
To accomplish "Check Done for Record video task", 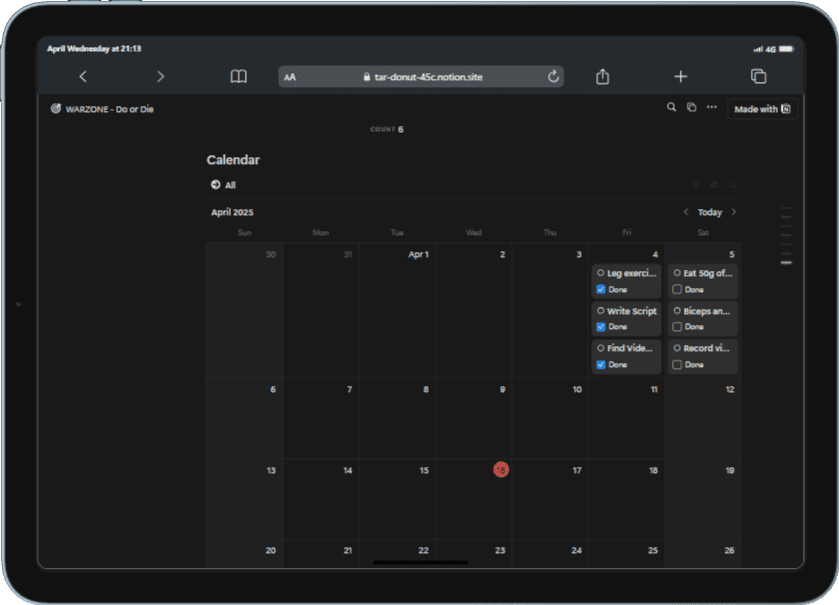I will pyautogui.click(x=677, y=364).
